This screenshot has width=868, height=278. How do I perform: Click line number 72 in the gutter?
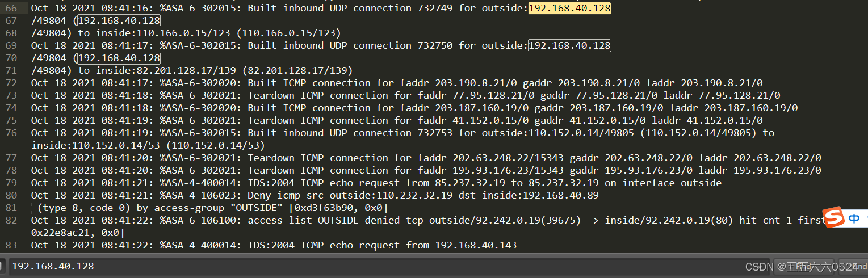pos(11,83)
